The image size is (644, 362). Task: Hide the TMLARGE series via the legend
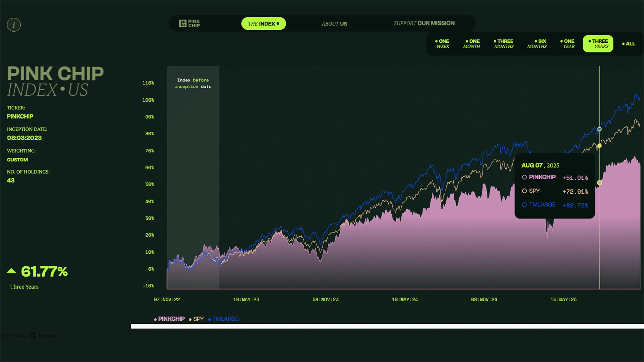click(x=225, y=319)
